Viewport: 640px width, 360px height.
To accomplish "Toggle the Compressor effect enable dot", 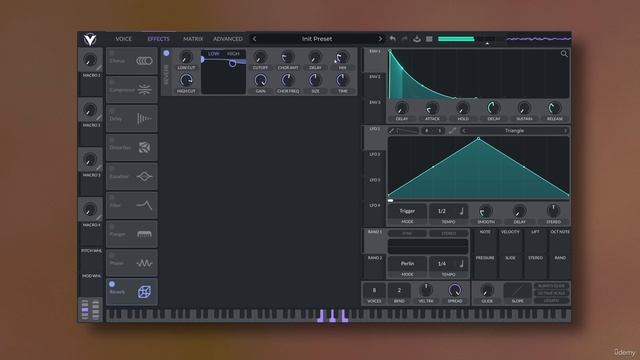I will pyautogui.click(x=111, y=82).
